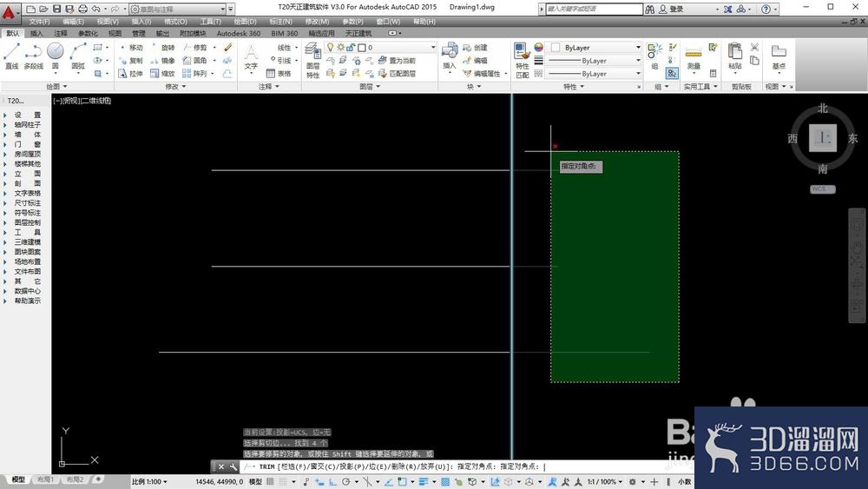
Task: Click the Sign In (登录) button
Action: coord(670,9)
